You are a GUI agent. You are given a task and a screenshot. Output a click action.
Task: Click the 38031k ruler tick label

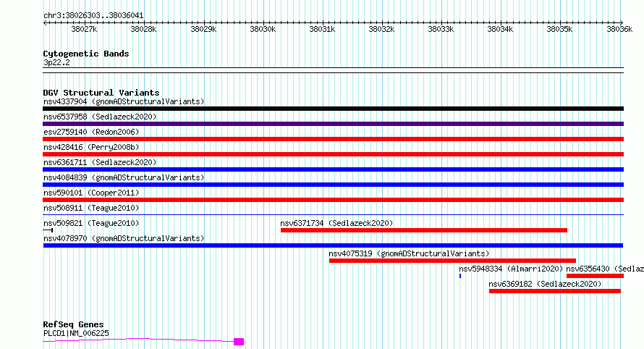(x=322, y=29)
